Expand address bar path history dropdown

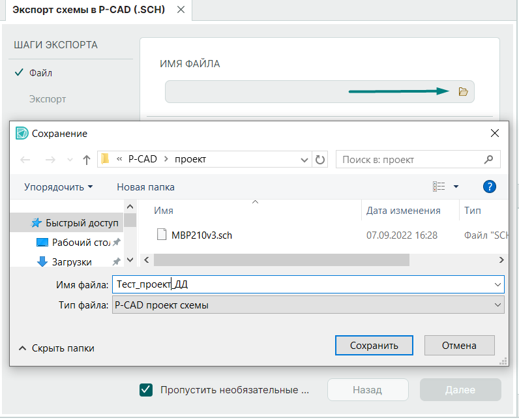304,160
